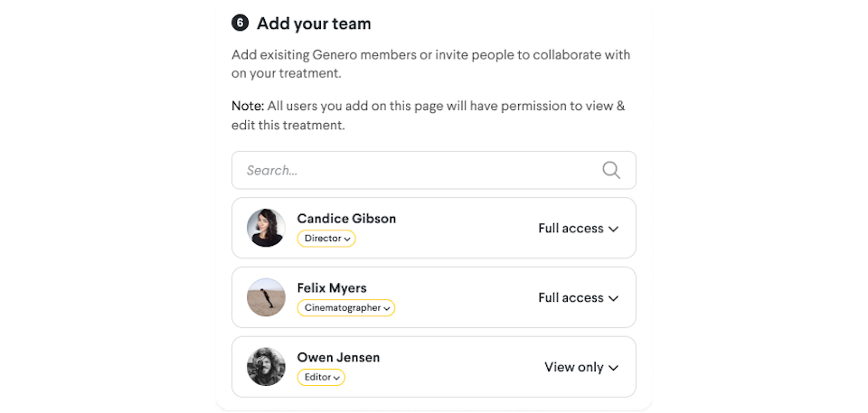Click the search magnifier icon
868x413 pixels.
click(x=611, y=170)
